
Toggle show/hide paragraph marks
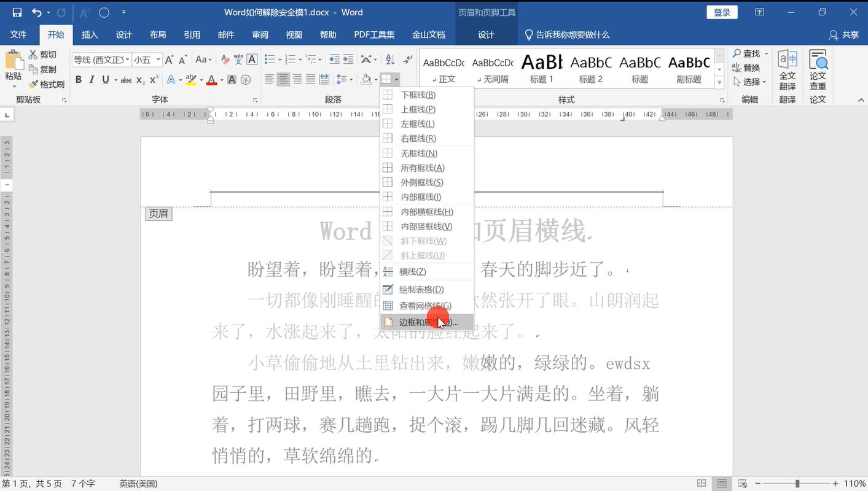tap(407, 60)
